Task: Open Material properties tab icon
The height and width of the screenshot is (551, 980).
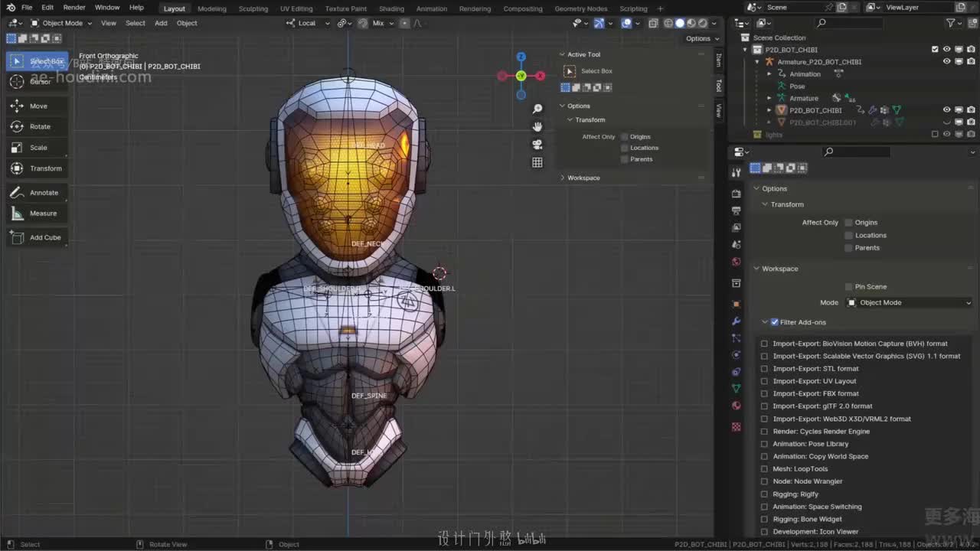Action: 737,406
